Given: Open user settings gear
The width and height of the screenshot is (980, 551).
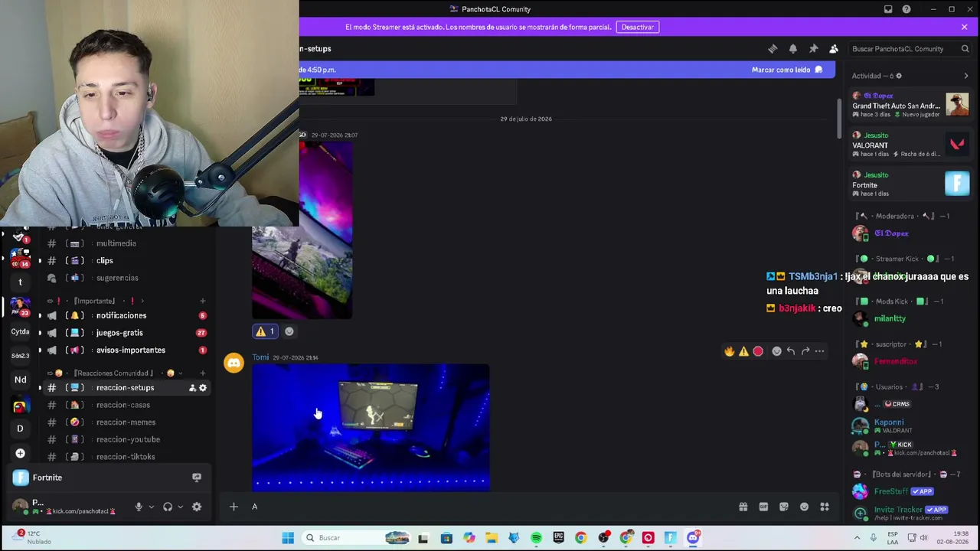Looking at the screenshot, I should point(197,507).
